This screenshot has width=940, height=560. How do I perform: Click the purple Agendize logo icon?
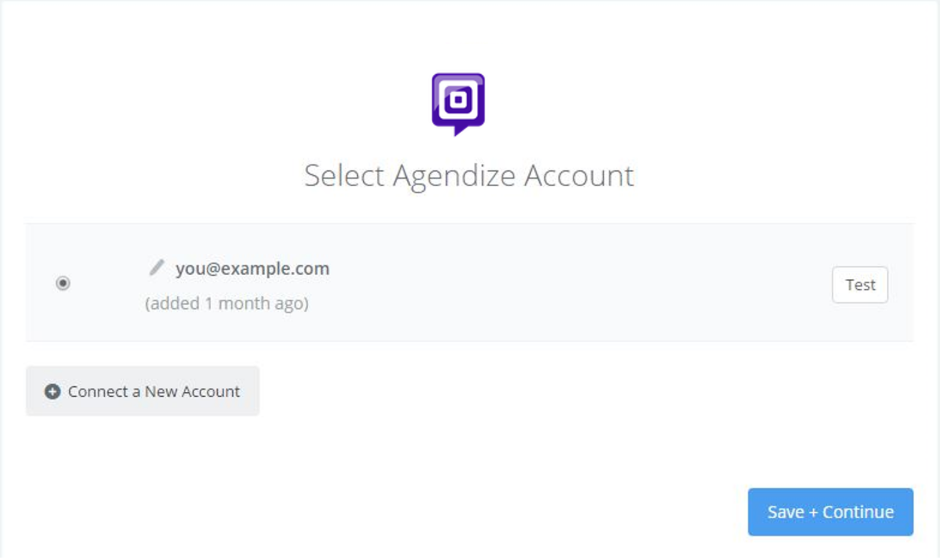point(458,104)
